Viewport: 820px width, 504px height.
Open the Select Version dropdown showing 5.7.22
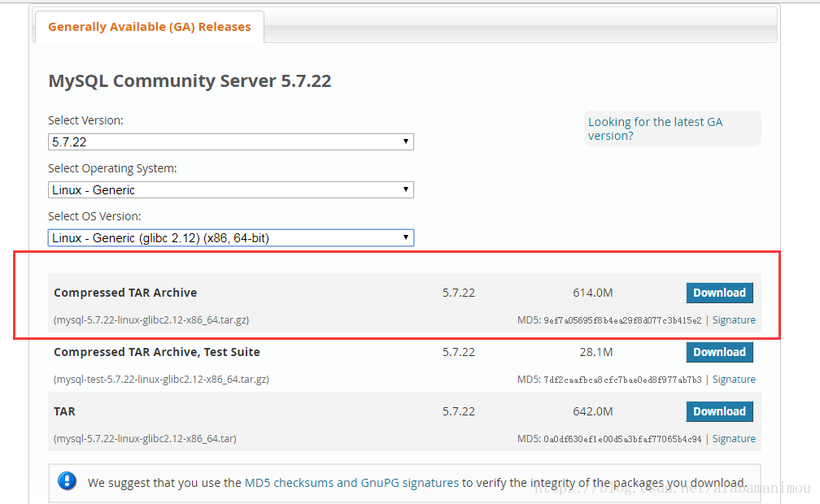pos(231,141)
